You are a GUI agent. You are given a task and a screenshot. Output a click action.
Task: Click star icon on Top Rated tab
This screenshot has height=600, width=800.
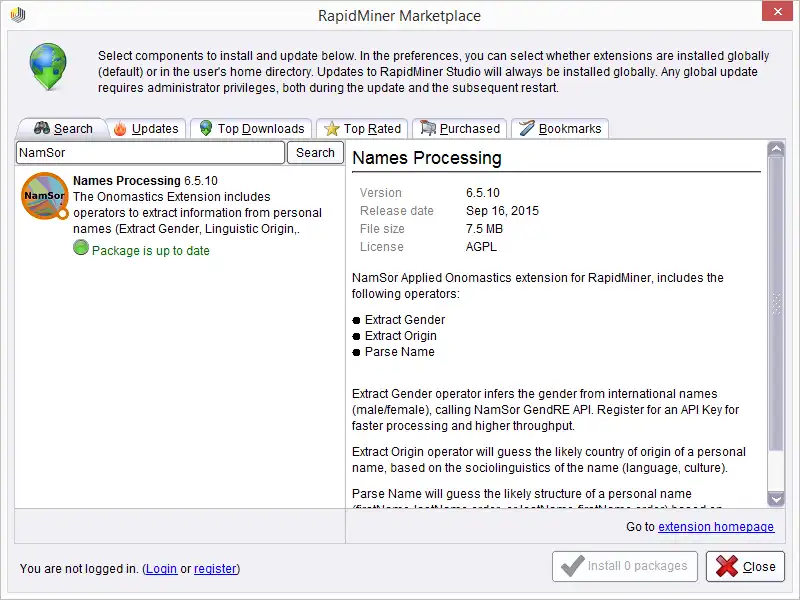(x=332, y=129)
